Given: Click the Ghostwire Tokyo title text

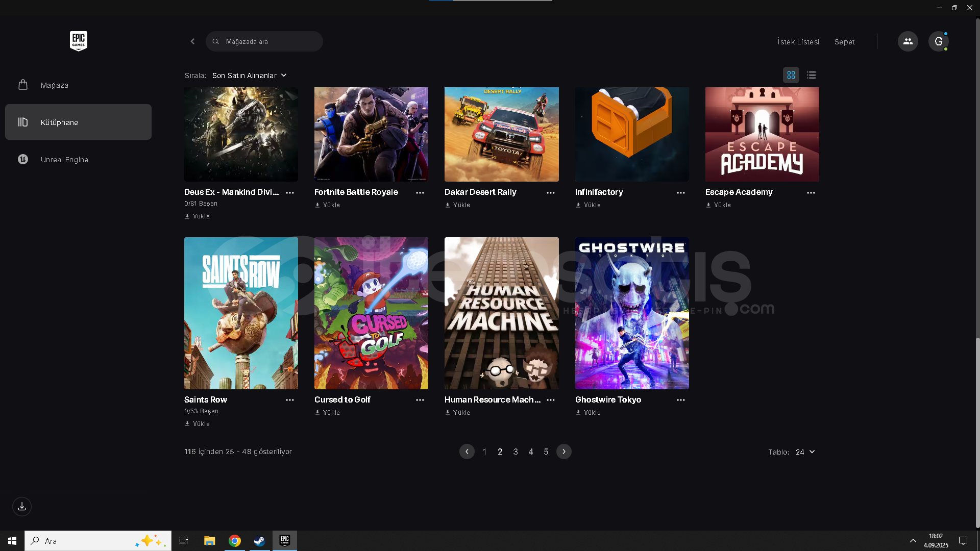Looking at the screenshot, I should 608,399.
